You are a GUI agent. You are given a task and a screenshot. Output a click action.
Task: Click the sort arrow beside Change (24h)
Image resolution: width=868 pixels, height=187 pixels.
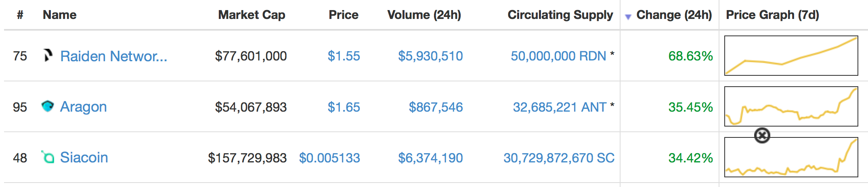pos(628,17)
